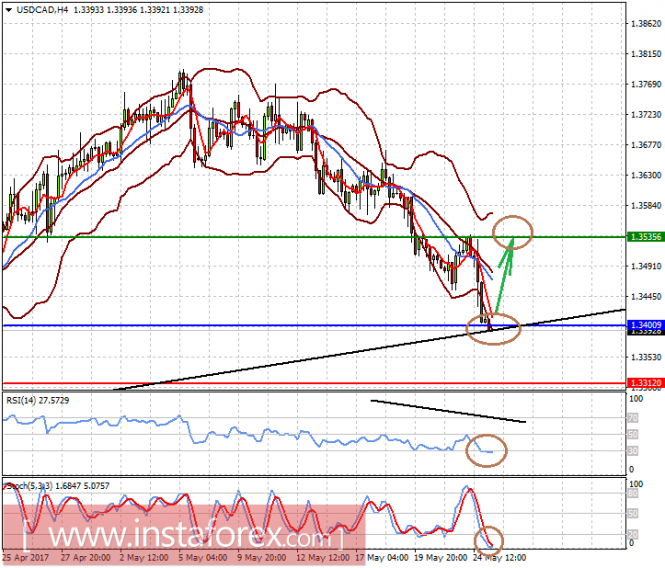The width and height of the screenshot is (665, 568).
Task: Open the www.instaforex.com watermark link
Action: (x=184, y=535)
